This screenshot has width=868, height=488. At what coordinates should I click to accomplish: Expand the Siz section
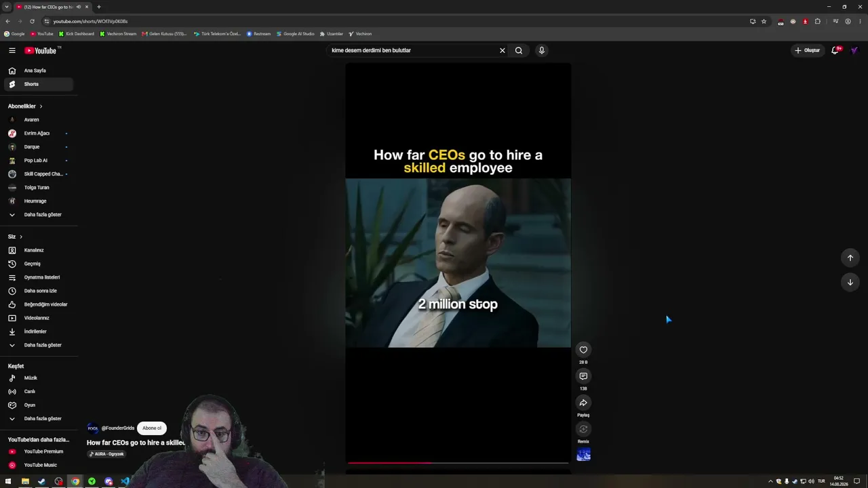click(x=15, y=237)
